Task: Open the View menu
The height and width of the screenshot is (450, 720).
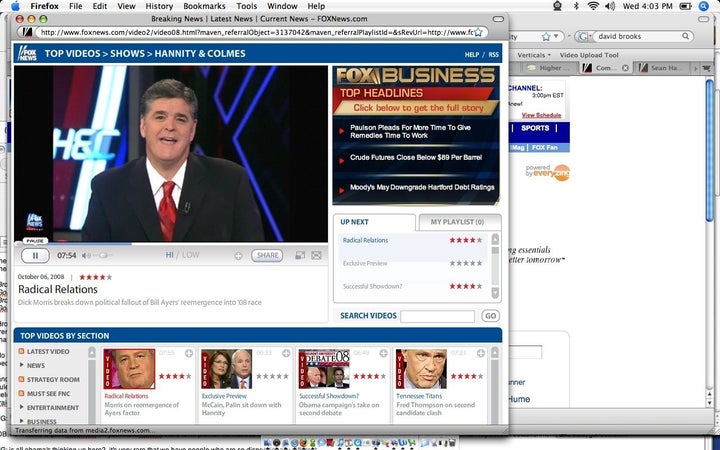Action: tap(126, 6)
